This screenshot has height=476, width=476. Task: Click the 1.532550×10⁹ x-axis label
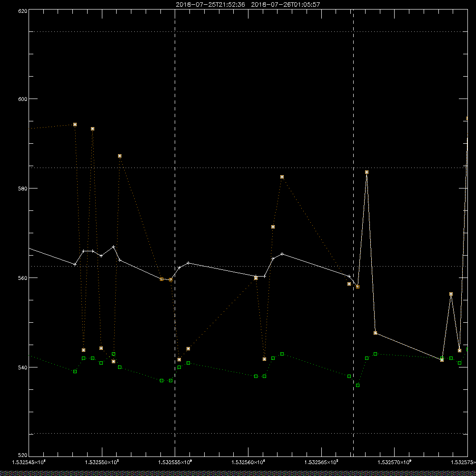[x=102, y=462]
